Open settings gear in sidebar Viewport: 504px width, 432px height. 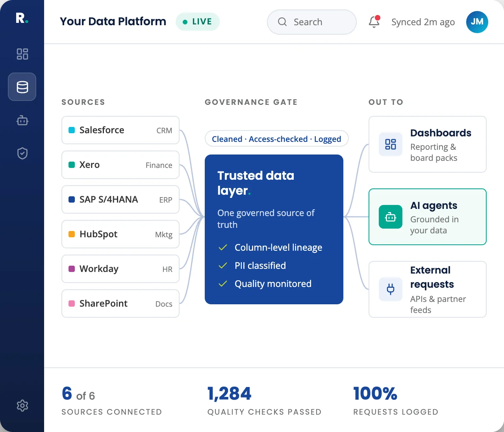tap(22, 406)
